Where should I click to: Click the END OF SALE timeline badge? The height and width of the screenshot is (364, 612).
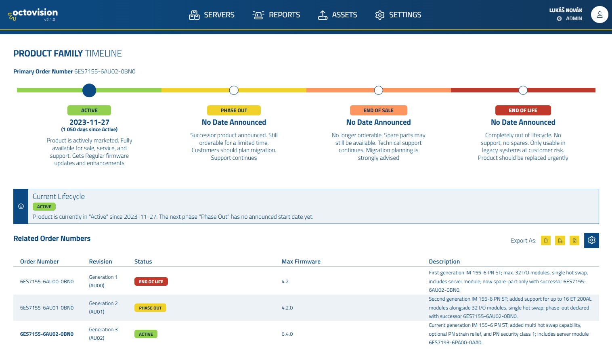point(378,111)
